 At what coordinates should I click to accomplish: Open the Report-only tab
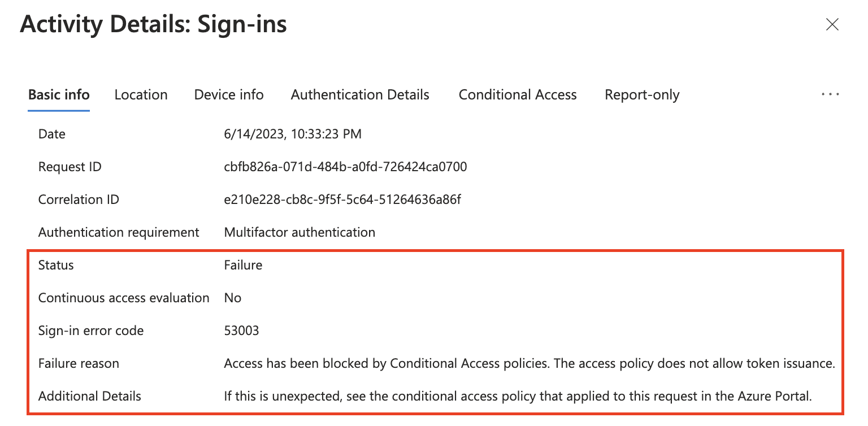tap(641, 94)
